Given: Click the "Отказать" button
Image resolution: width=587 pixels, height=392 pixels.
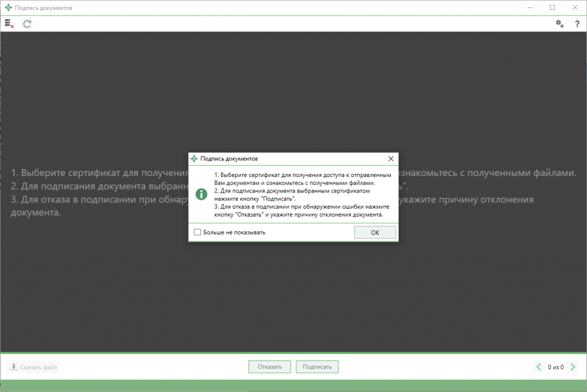Looking at the screenshot, I should (269, 367).
